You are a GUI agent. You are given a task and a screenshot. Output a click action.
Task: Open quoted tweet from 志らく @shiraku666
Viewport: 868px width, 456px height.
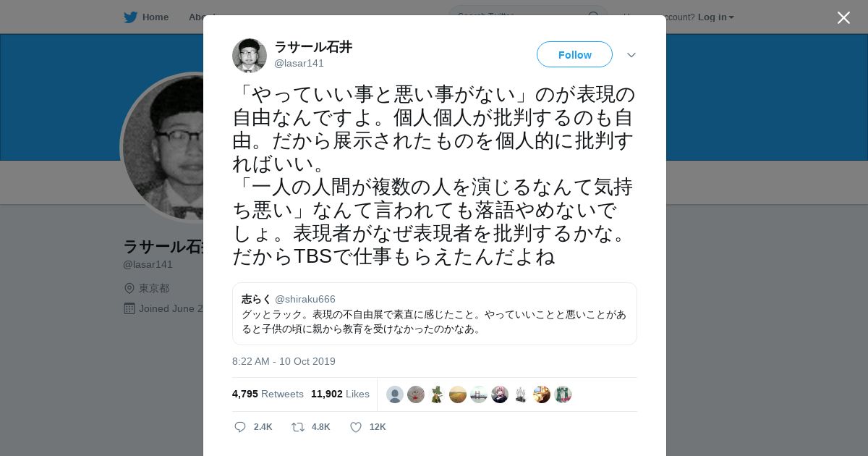point(435,313)
